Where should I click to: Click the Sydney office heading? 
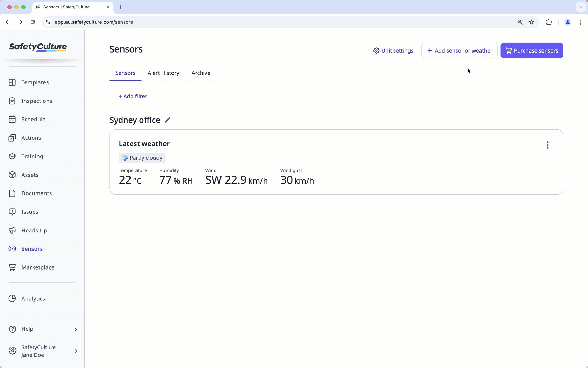pyautogui.click(x=135, y=120)
